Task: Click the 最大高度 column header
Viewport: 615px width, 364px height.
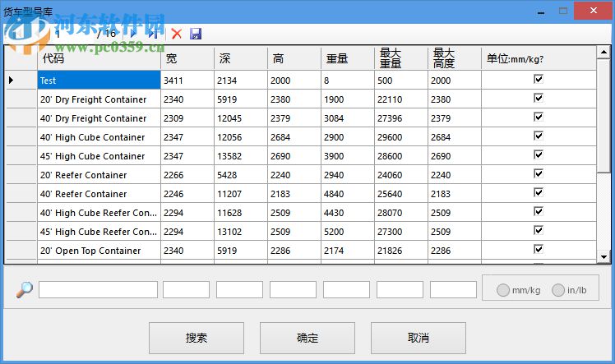Action: pos(454,58)
